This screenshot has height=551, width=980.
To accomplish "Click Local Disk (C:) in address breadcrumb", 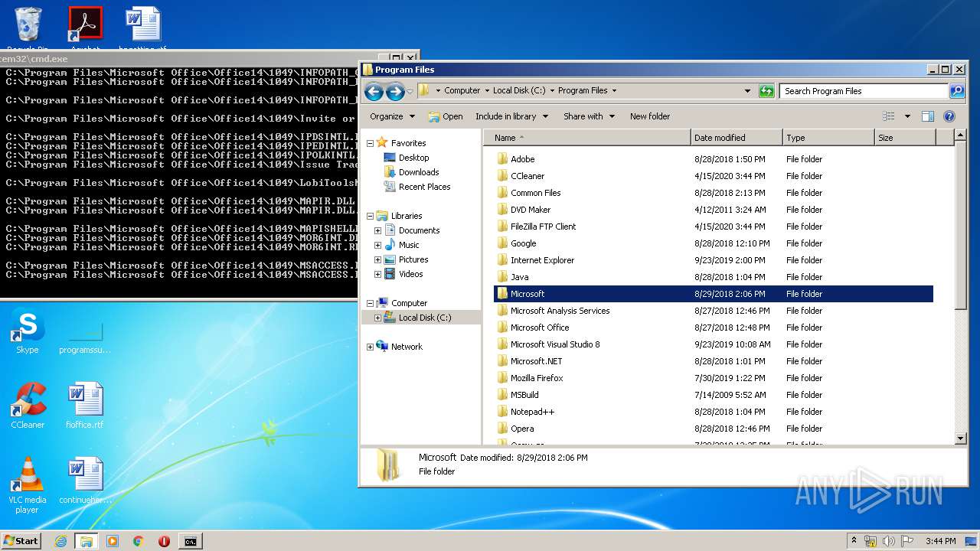I will click(x=519, y=90).
